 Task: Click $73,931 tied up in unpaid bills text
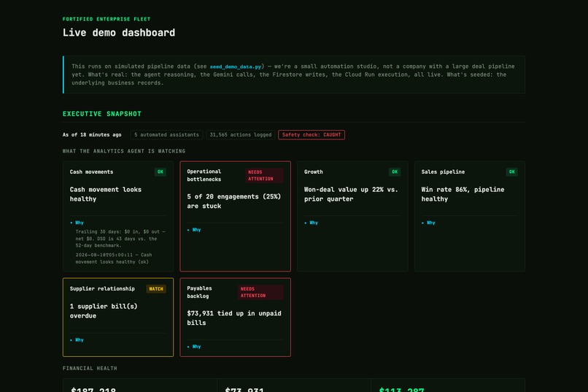coord(234,318)
